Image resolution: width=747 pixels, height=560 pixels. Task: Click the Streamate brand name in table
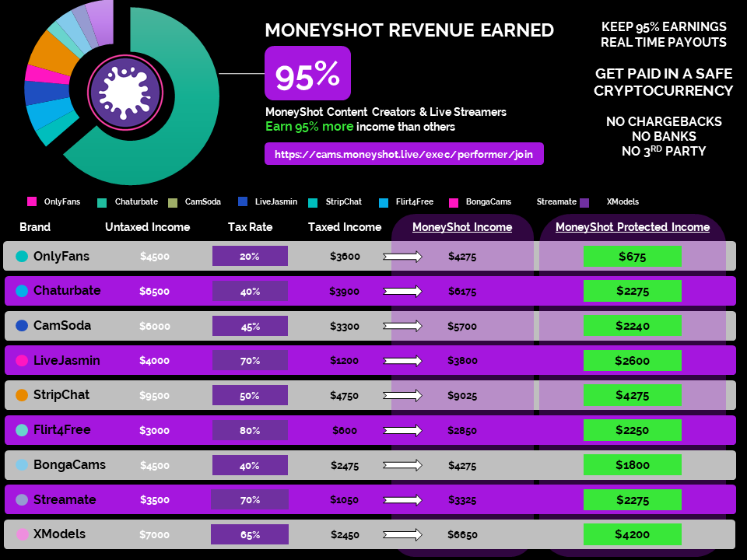click(65, 499)
